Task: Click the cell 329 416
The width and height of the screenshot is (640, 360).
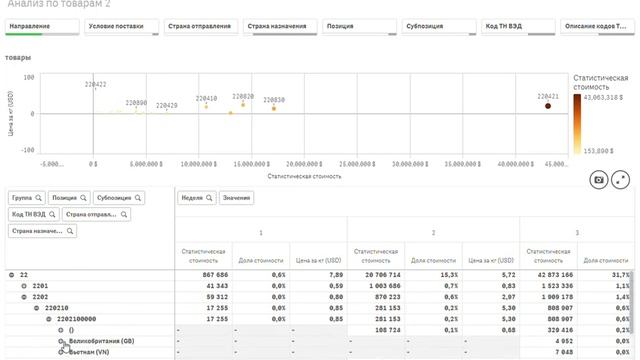Action: coord(560,330)
